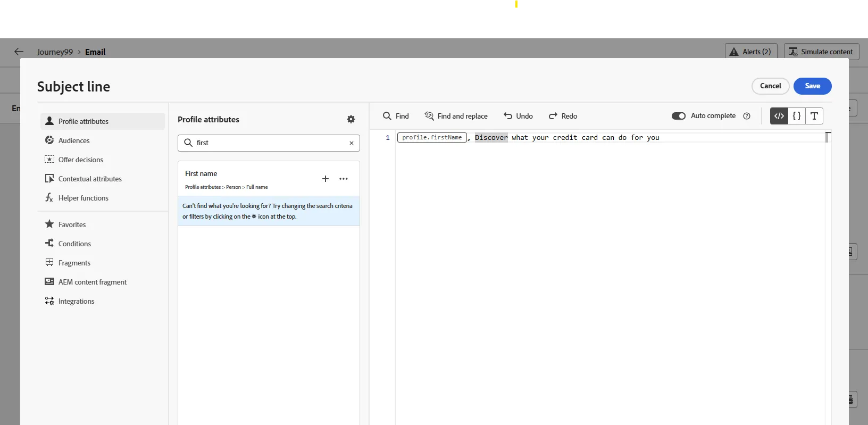Select Profile attributes in sidebar
Image resolution: width=868 pixels, height=425 pixels.
click(103, 121)
